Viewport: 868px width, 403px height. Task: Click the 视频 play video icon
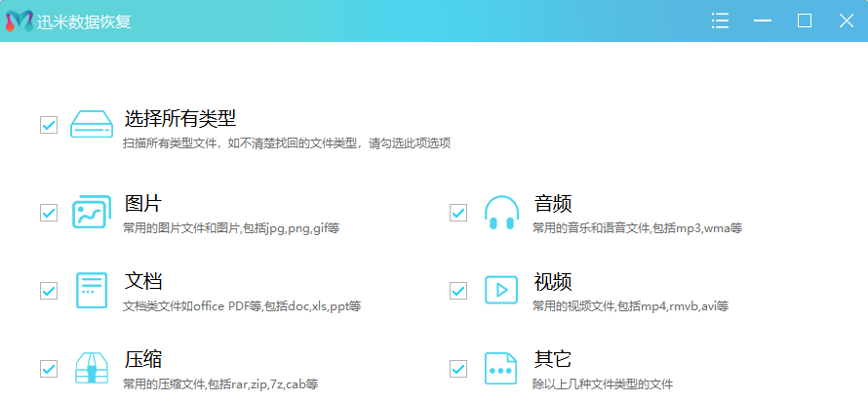click(x=501, y=290)
